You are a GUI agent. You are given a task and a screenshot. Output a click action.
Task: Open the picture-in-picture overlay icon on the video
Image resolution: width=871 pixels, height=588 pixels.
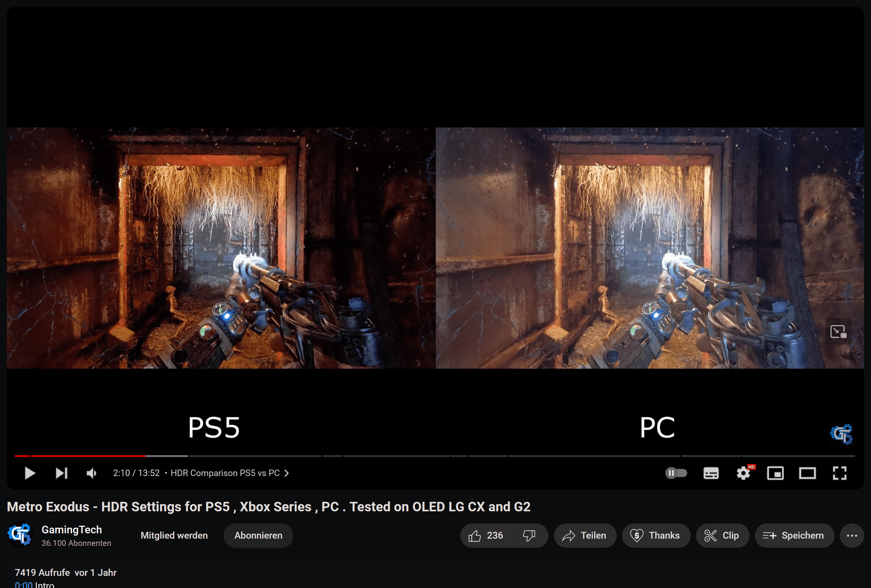pyautogui.click(x=838, y=331)
